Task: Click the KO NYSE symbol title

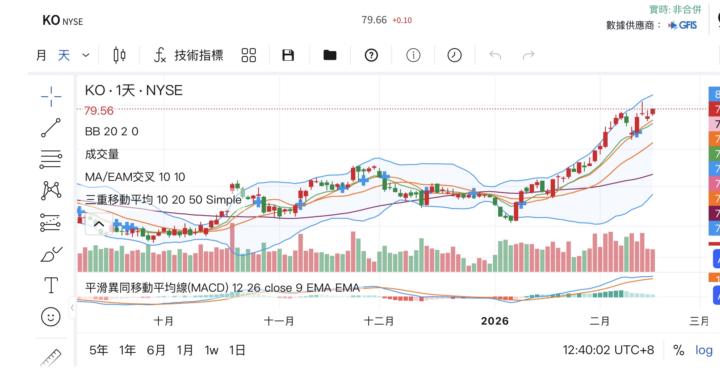Action: click(62, 21)
